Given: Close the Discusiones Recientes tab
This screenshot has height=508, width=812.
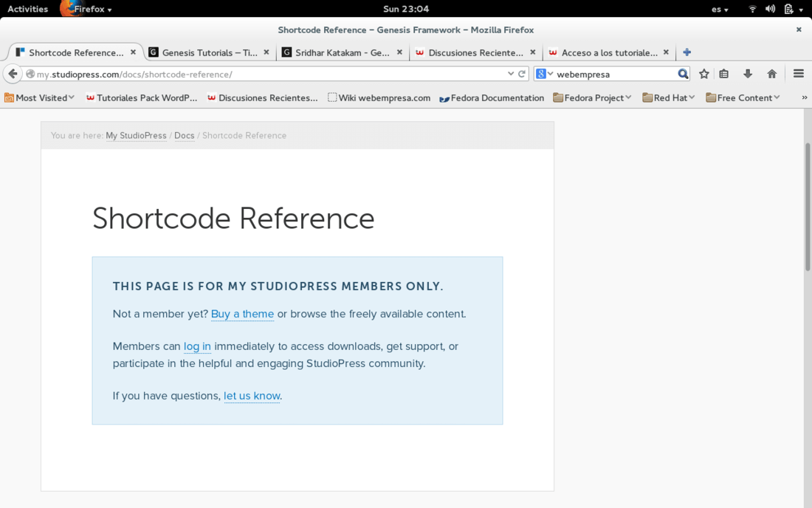Looking at the screenshot, I should [532, 52].
